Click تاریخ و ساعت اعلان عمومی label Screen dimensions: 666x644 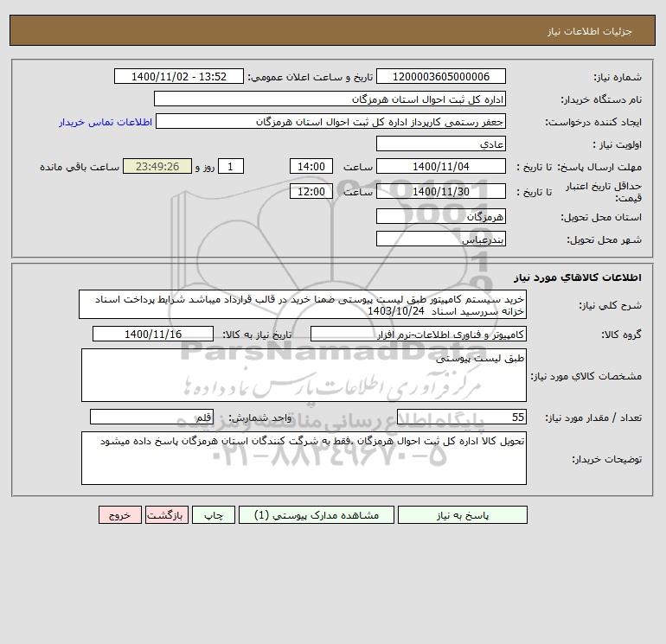coord(310,77)
